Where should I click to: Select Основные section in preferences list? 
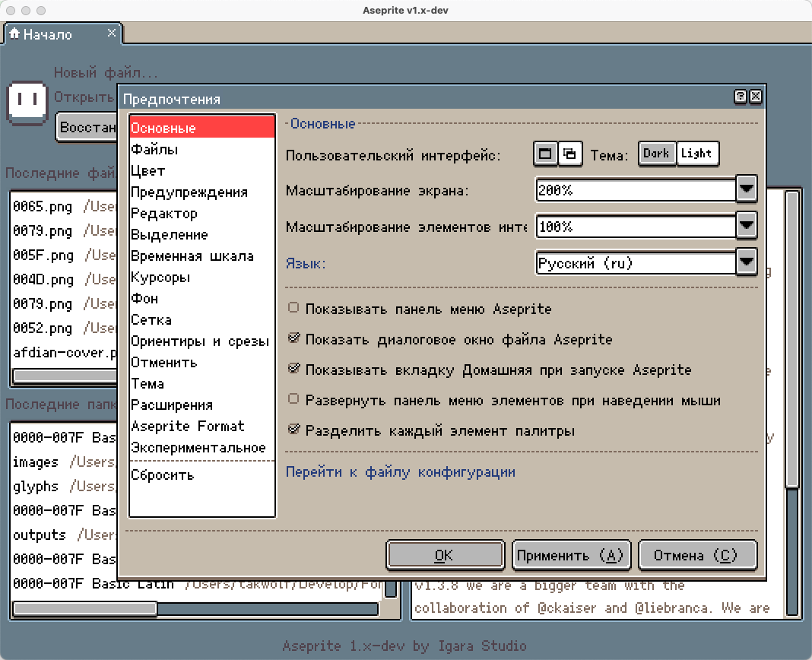[x=202, y=128]
